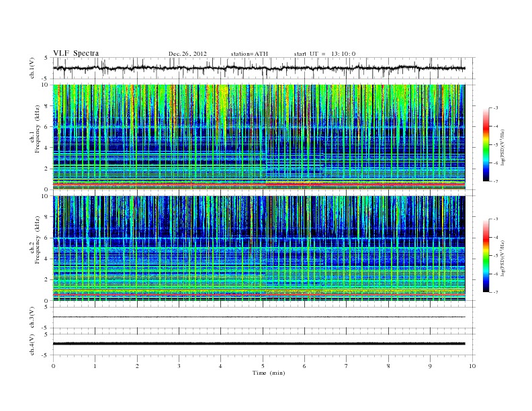
Task: Click the "station=ATH" header label
Action: pos(249,54)
